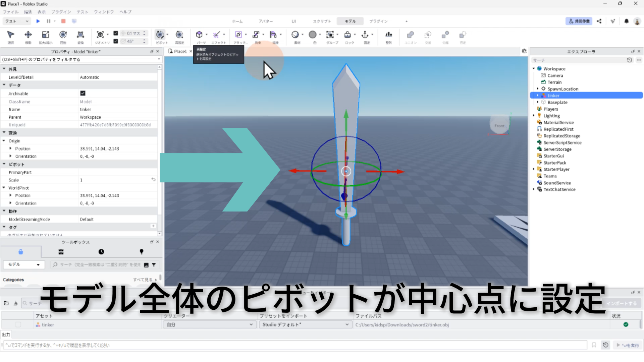Click the Anchor (固定) tool icon
This screenshot has height=362, width=644.
(x=365, y=35)
